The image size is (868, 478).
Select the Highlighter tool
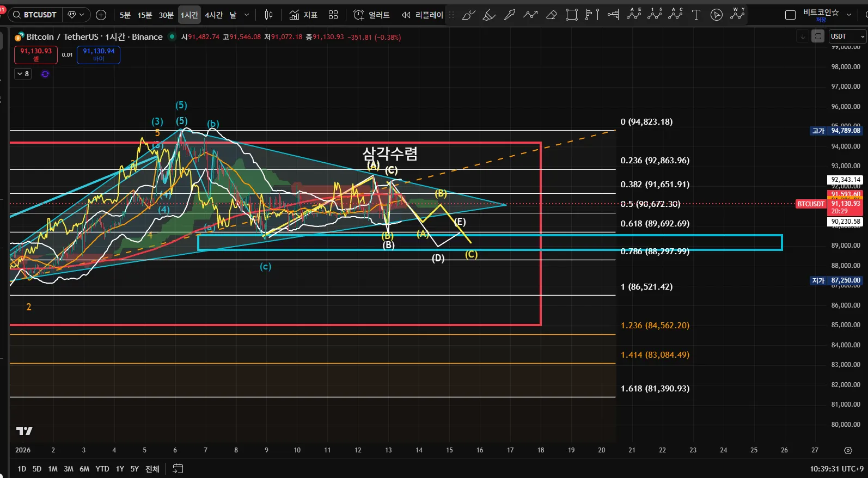pos(489,15)
